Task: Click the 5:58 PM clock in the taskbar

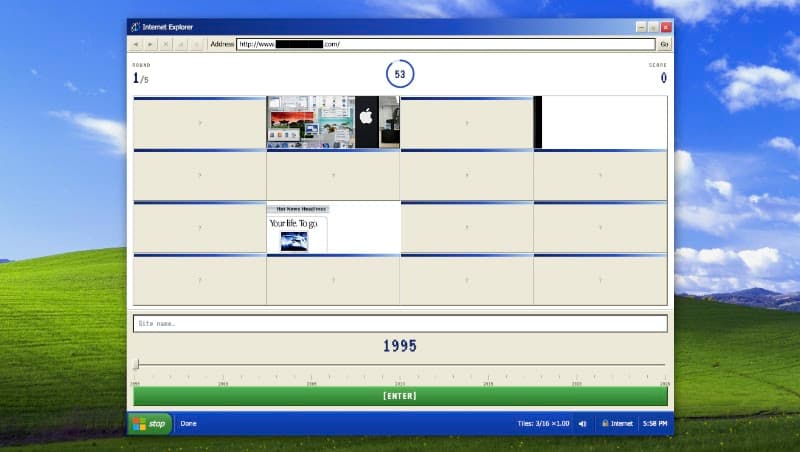Action: point(655,423)
